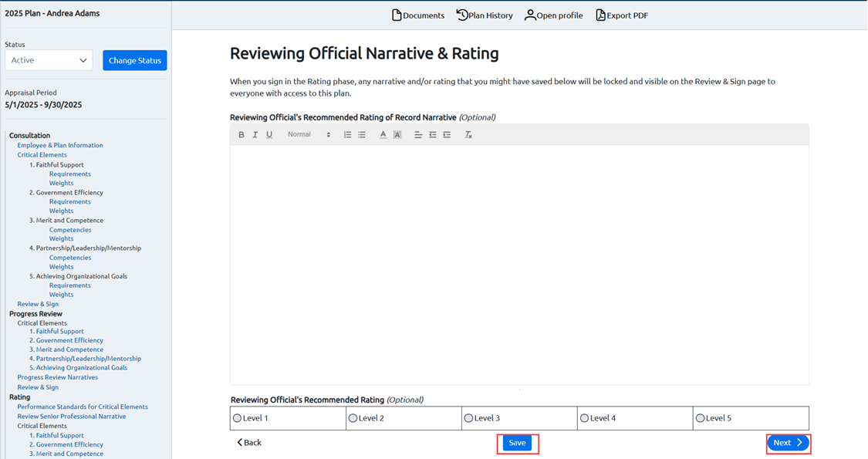Select the Rating section heading
The image size is (868, 459).
(19, 397)
